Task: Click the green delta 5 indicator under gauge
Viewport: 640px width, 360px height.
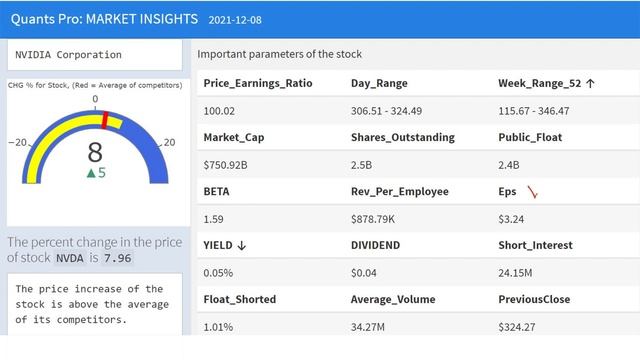Action: pos(96,173)
